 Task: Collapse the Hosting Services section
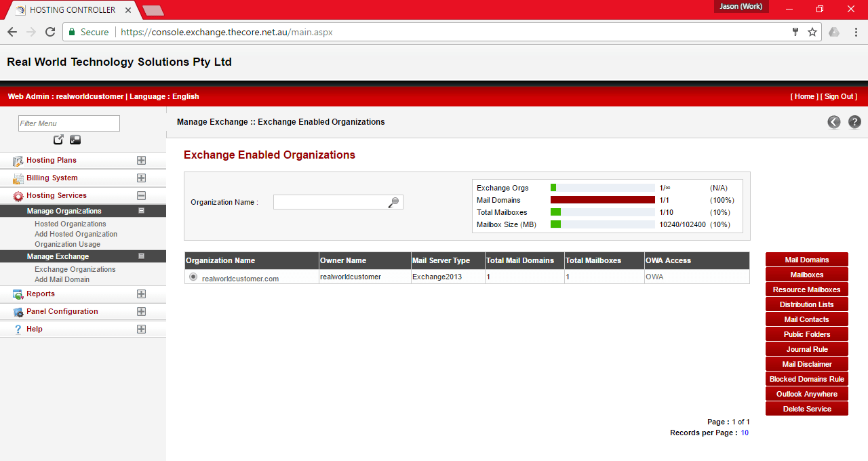[141, 195]
